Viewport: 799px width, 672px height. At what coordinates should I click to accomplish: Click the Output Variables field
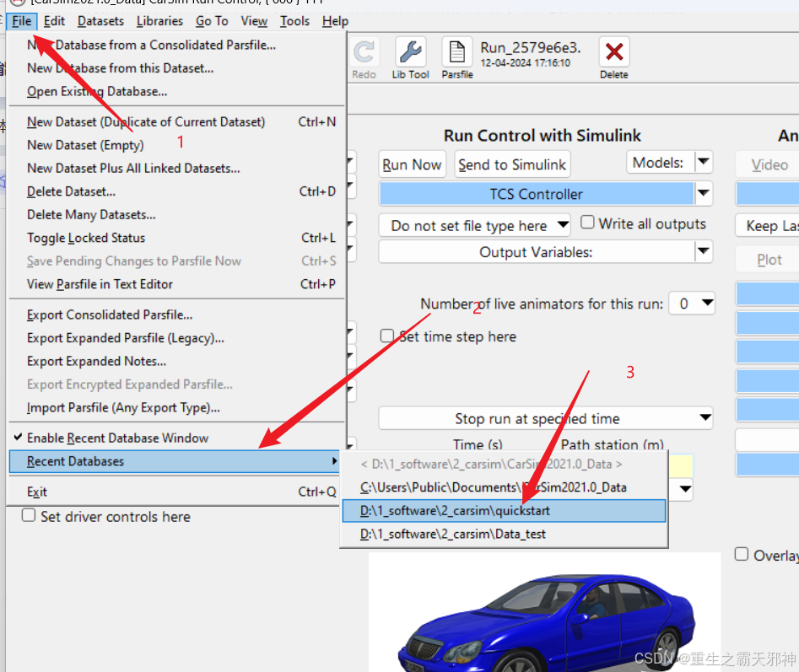click(536, 251)
